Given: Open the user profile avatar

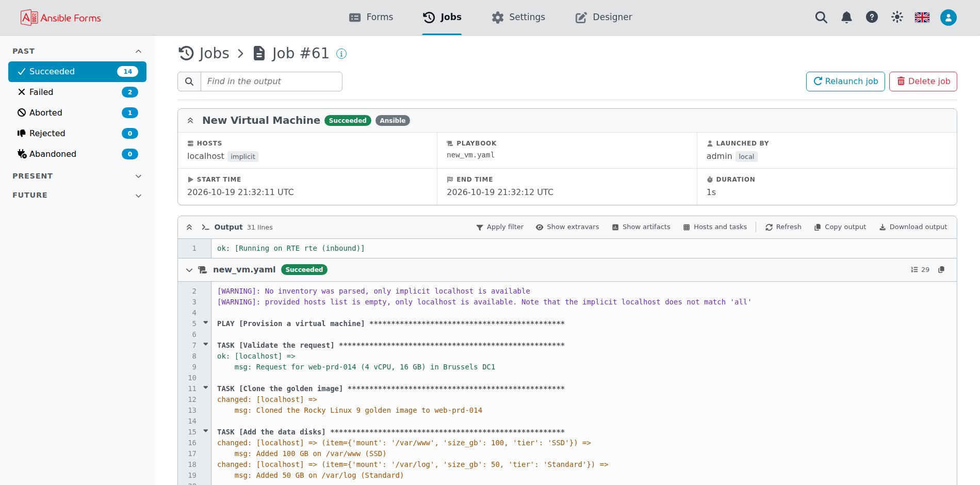Looking at the screenshot, I should [948, 18].
